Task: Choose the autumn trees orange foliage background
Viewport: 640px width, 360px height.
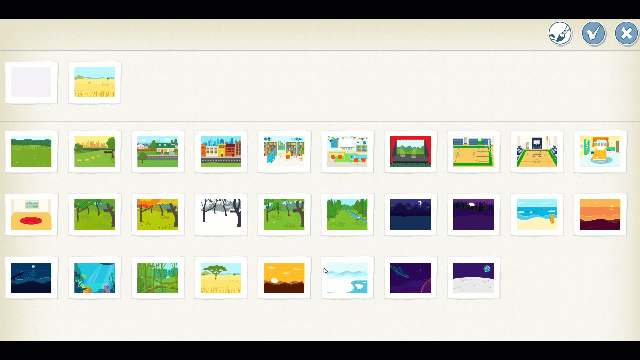Action: (x=158, y=215)
